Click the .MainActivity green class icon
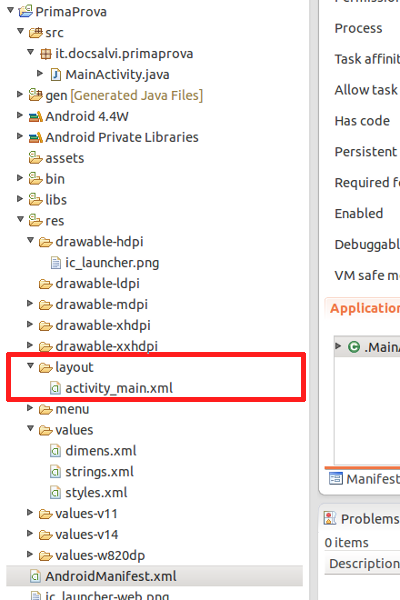The width and height of the screenshot is (400, 600). [354, 347]
